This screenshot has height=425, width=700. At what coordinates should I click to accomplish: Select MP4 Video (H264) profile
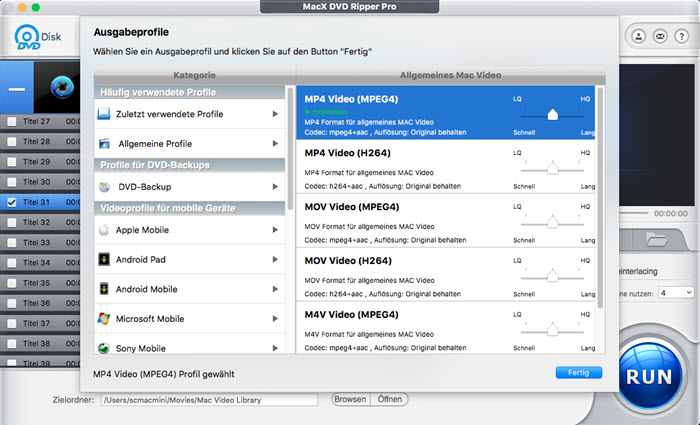[446, 167]
